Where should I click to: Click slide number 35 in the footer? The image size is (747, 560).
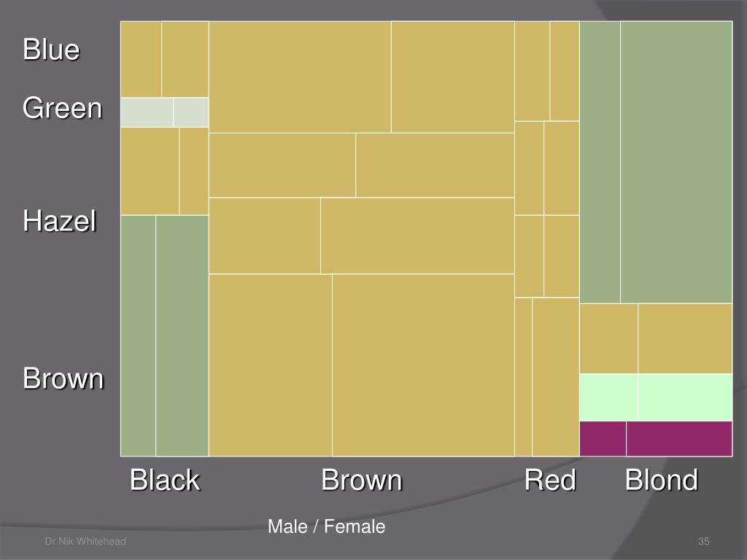coord(704,541)
